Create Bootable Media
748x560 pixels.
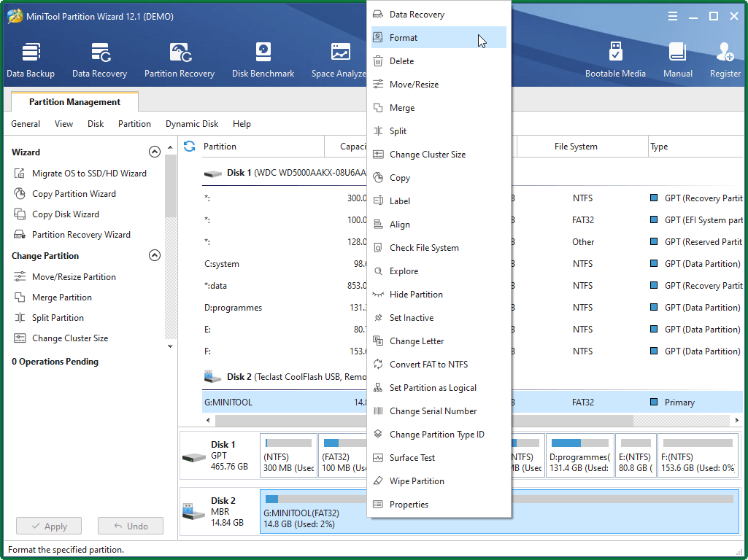click(615, 60)
